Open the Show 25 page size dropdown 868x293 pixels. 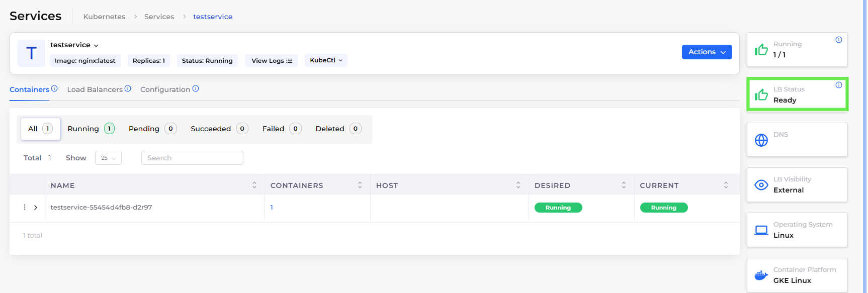(x=108, y=158)
